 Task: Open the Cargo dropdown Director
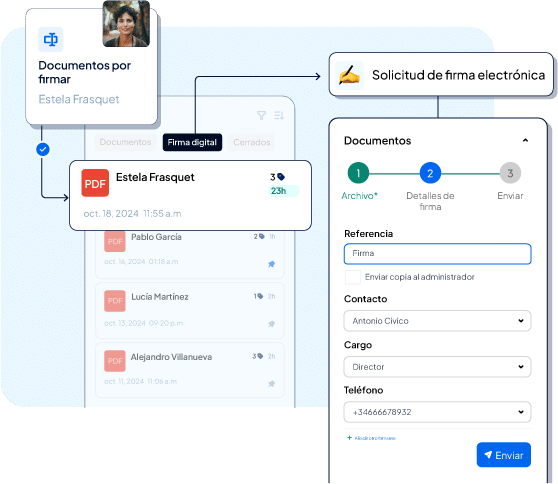point(437,367)
